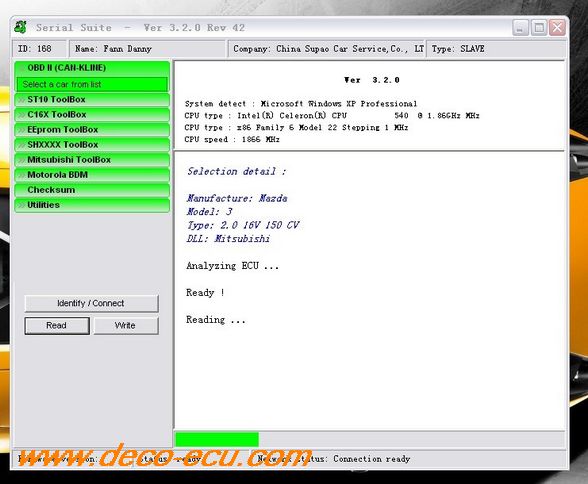Expand the SHXXXX ToolBox menu

92,145
